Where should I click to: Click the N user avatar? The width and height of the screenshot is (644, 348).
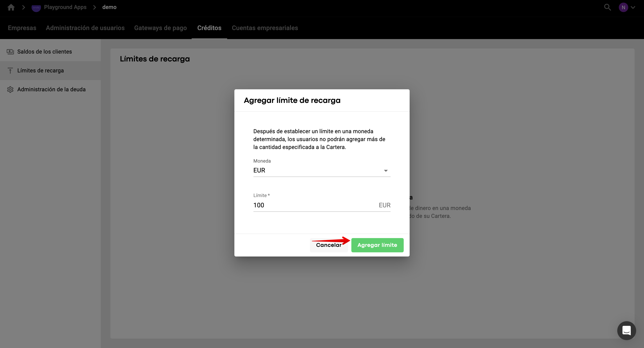tap(623, 7)
